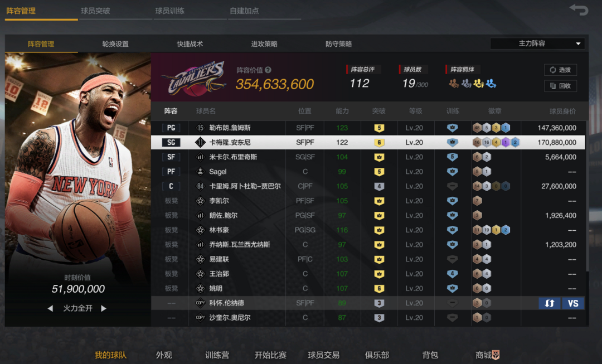Click the VS compare button
The image size is (602, 364).
573,303
